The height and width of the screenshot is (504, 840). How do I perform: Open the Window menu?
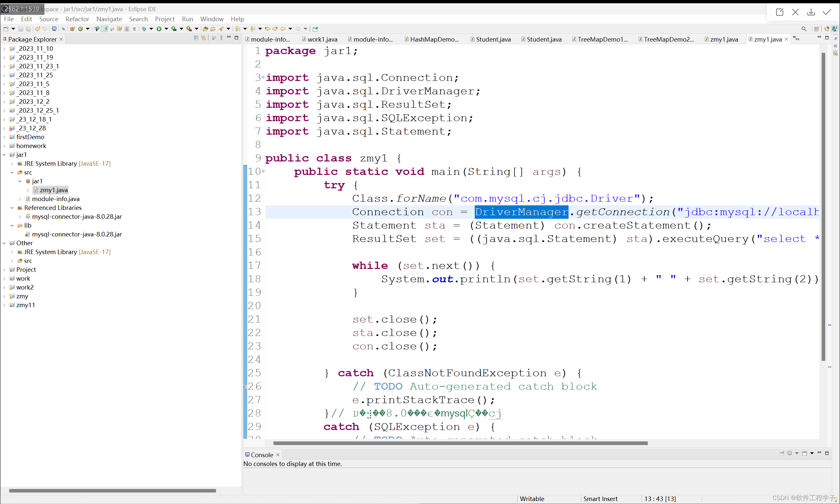[212, 19]
